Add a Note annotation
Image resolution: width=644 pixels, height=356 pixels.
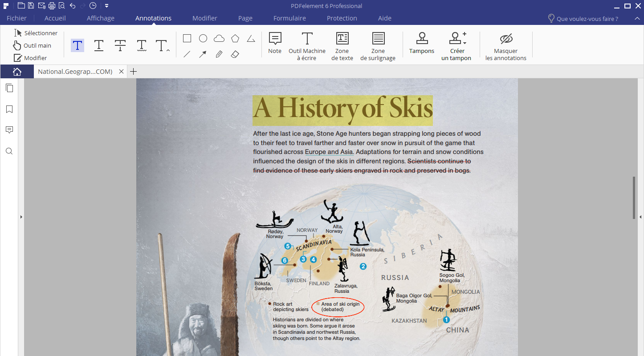pos(275,43)
